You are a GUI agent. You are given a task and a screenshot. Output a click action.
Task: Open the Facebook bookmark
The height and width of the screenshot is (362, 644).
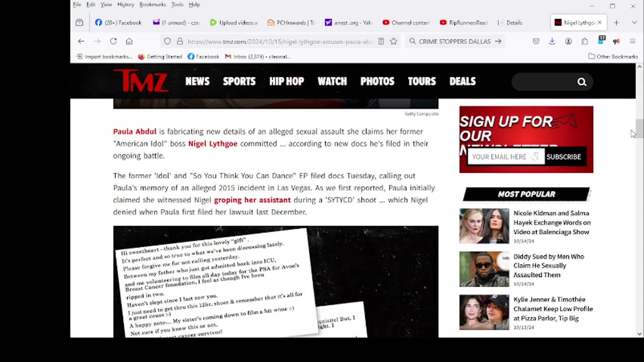203,56
